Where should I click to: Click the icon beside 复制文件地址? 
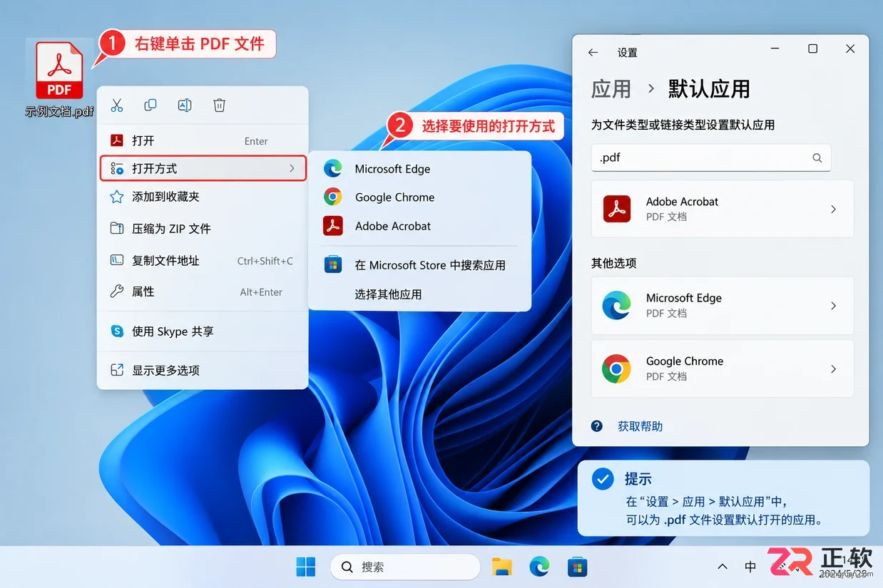point(117,261)
